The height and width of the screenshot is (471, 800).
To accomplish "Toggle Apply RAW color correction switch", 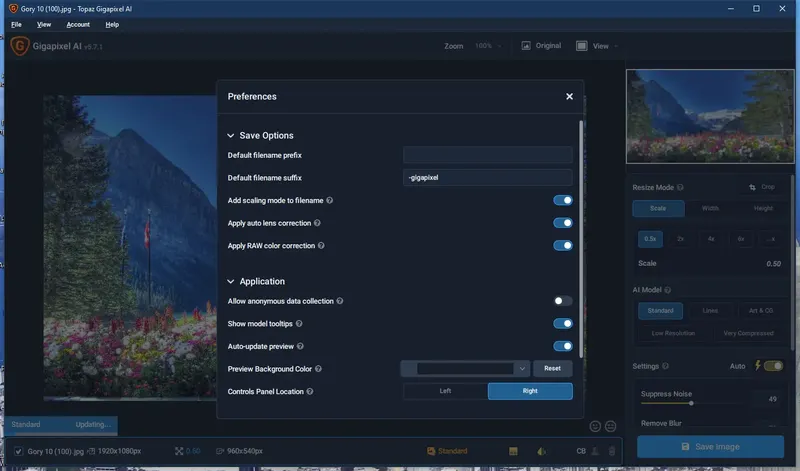I will coord(563,245).
